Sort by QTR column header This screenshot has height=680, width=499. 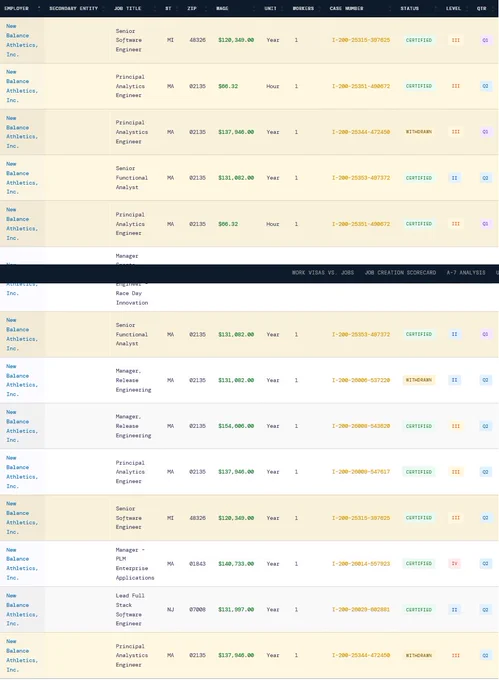(482, 8)
